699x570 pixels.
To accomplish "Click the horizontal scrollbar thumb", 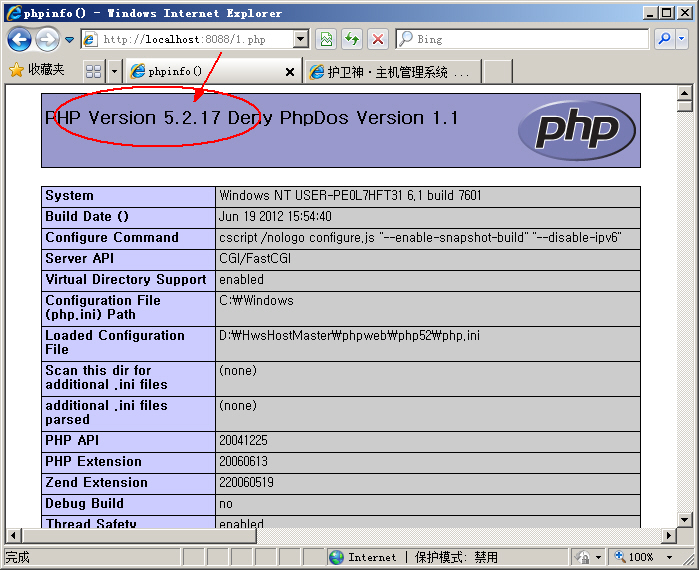I will point(139,535).
